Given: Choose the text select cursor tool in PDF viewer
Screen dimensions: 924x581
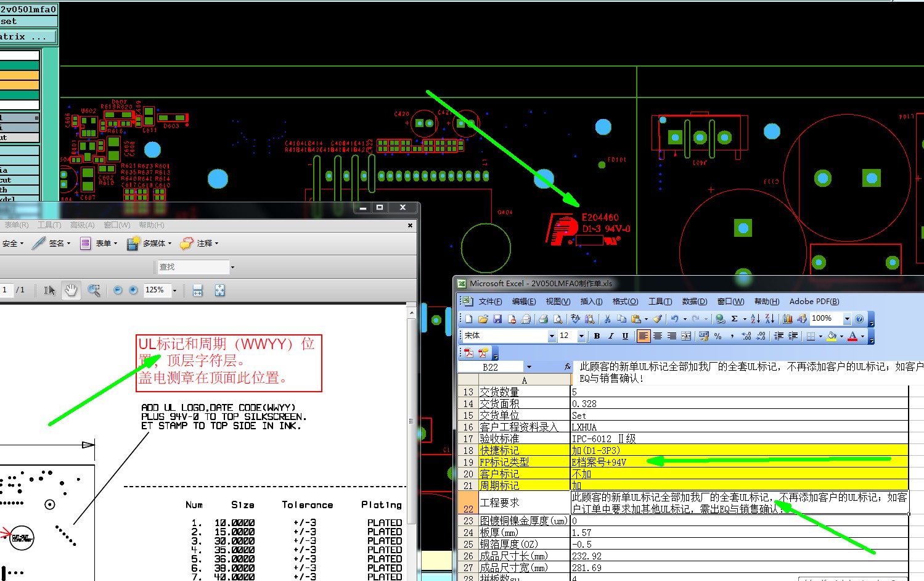Looking at the screenshot, I should click(x=50, y=290).
